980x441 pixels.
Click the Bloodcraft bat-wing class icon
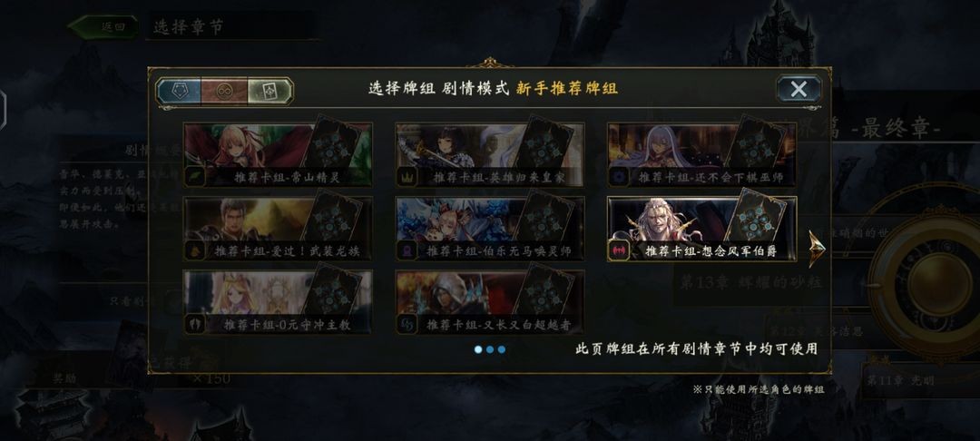pyautogui.click(x=618, y=250)
